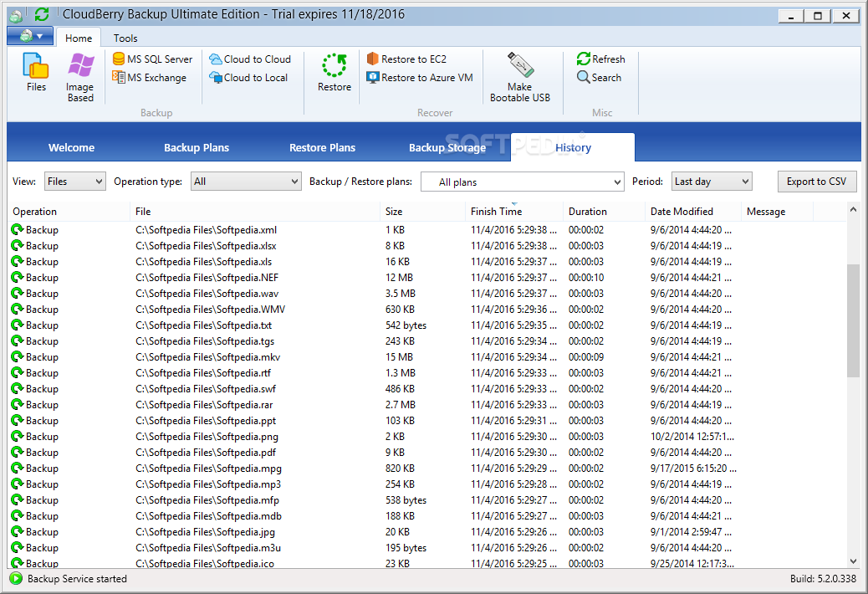Select the History tab
Image resolution: width=868 pixels, height=594 pixels.
click(x=573, y=148)
